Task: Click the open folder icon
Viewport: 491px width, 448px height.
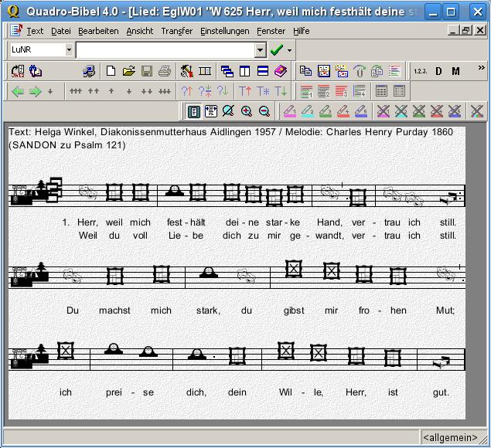Action: point(128,71)
